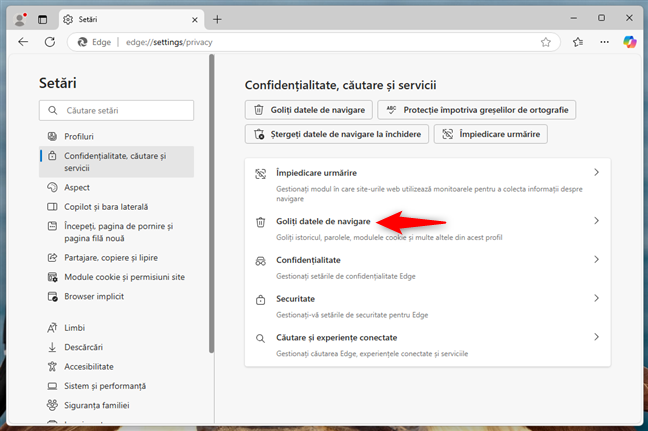
Task: Click the Module cookie icon in sidebar
Action: (52, 277)
